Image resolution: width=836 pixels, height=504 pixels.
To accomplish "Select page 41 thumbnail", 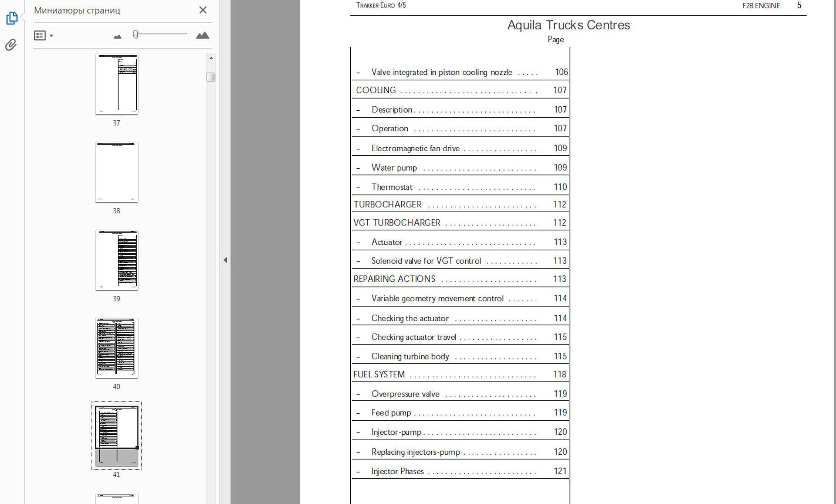I will pyautogui.click(x=116, y=435).
